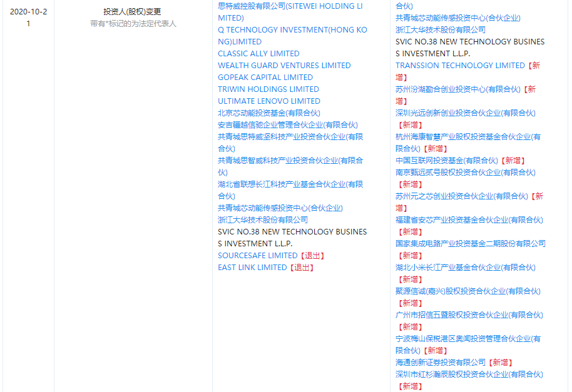
Task: Open 国家集成电路产业投资基金二期股份有限公司 link
Action: [471, 244]
